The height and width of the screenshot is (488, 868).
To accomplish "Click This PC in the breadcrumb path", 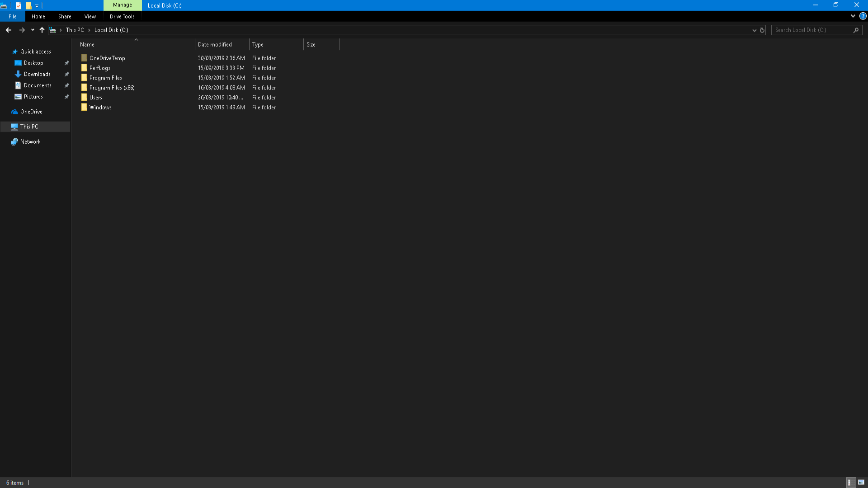I will 75,30.
